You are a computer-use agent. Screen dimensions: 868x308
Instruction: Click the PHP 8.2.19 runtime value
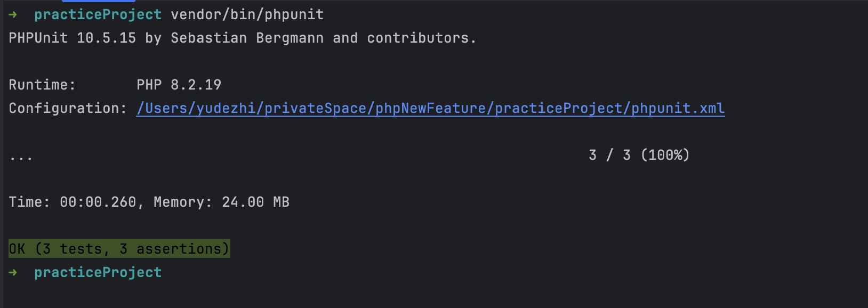click(x=179, y=85)
